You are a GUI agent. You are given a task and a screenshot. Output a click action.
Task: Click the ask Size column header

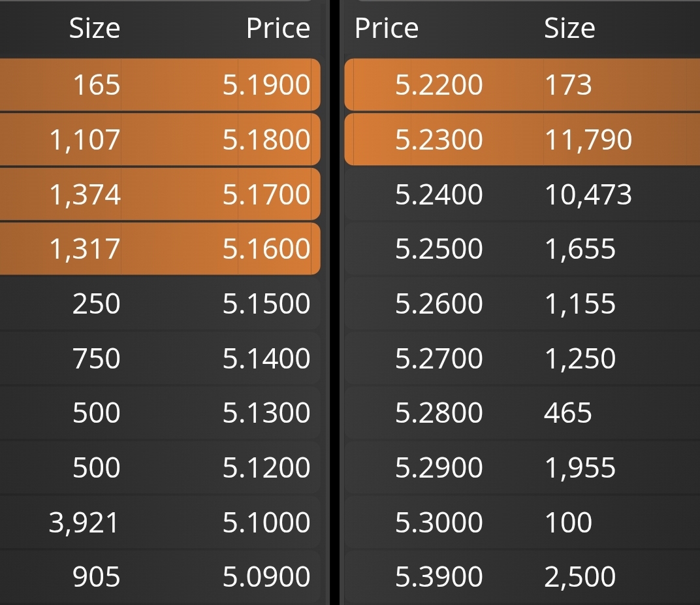coord(569,28)
